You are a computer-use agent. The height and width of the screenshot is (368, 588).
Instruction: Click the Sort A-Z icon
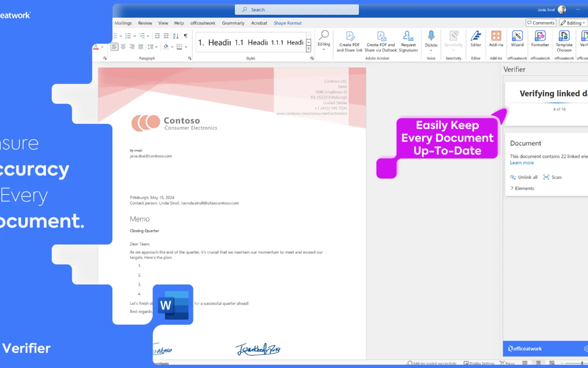pos(176,36)
